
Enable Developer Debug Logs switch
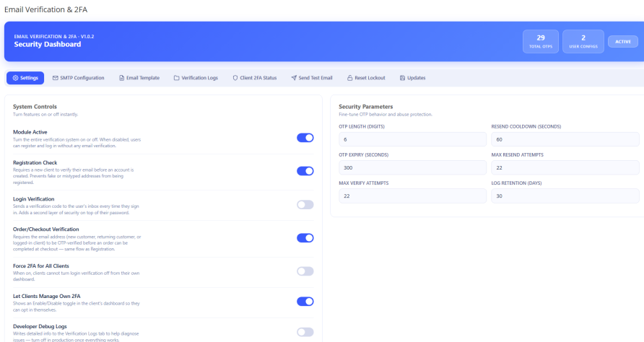click(x=305, y=332)
